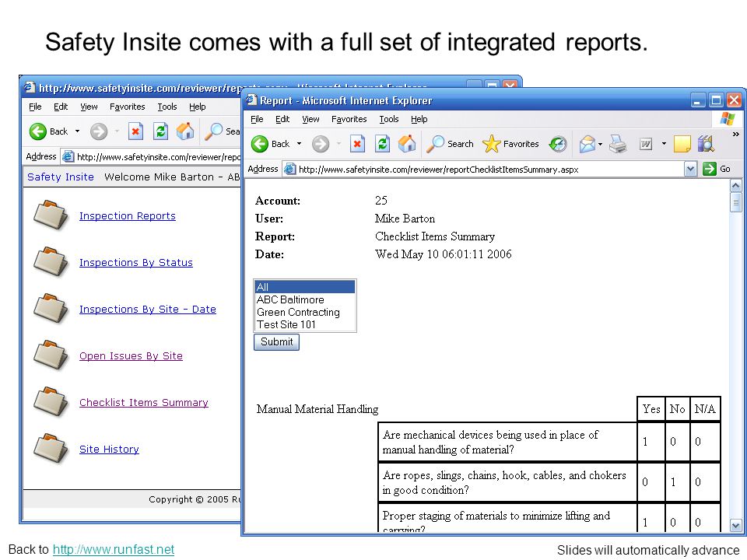
Task: Open runfast.net link
Action: tap(114, 550)
